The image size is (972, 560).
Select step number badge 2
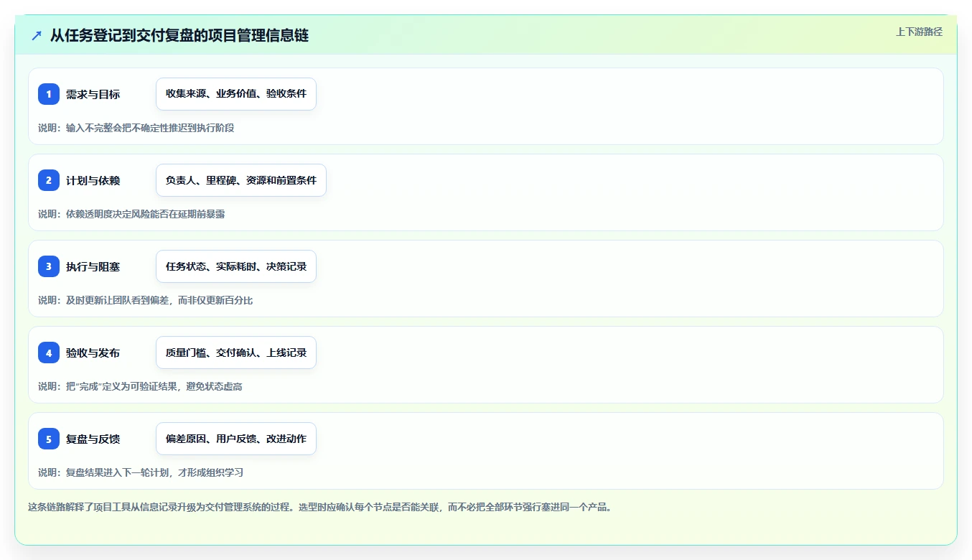[49, 180]
